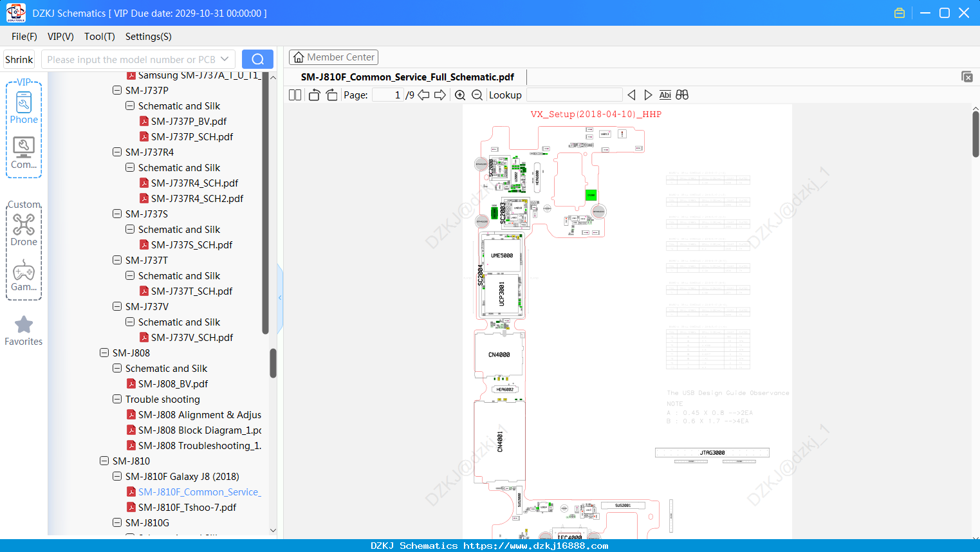The width and height of the screenshot is (980, 552).
Task: Collapse the SM-J810 tree node
Action: 104,461
